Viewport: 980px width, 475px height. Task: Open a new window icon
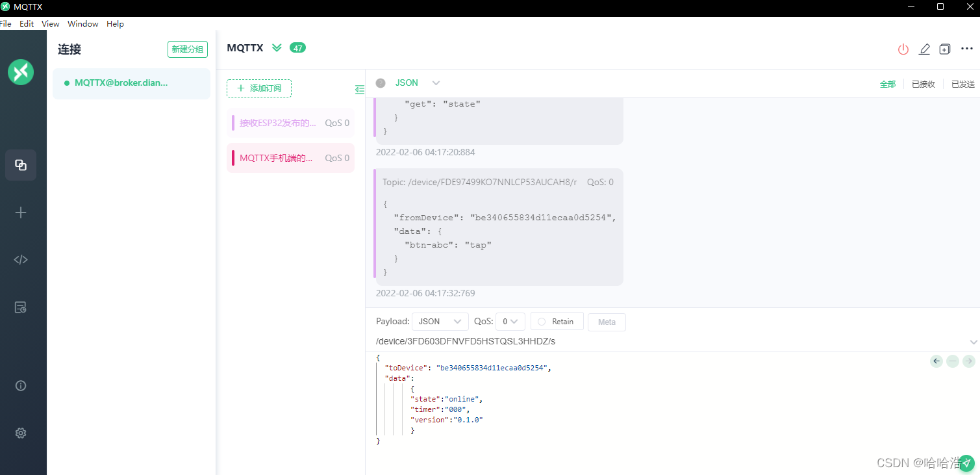[945, 49]
